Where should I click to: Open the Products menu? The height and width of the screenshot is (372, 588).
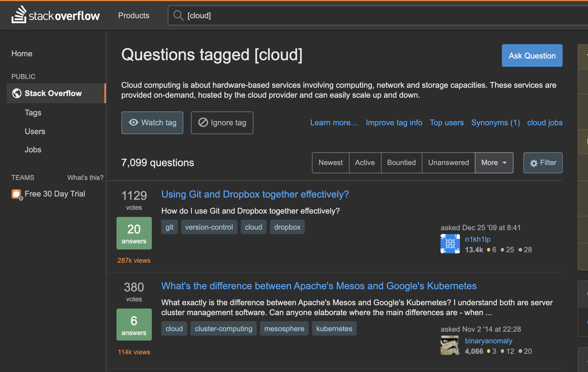[x=134, y=15]
